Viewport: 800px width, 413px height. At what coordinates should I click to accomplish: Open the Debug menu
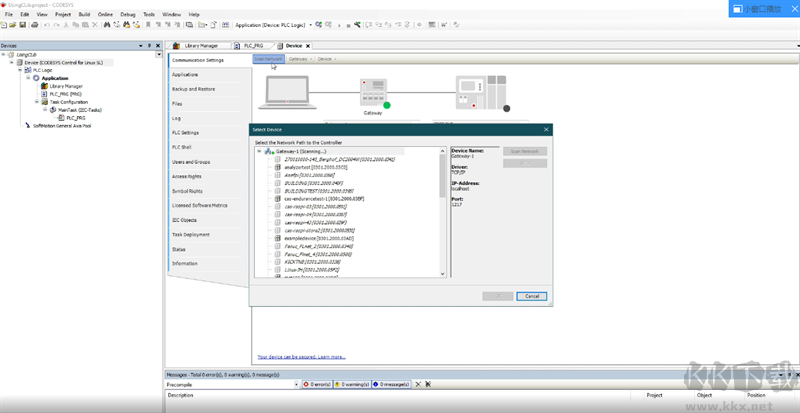pyautogui.click(x=127, y=15)
